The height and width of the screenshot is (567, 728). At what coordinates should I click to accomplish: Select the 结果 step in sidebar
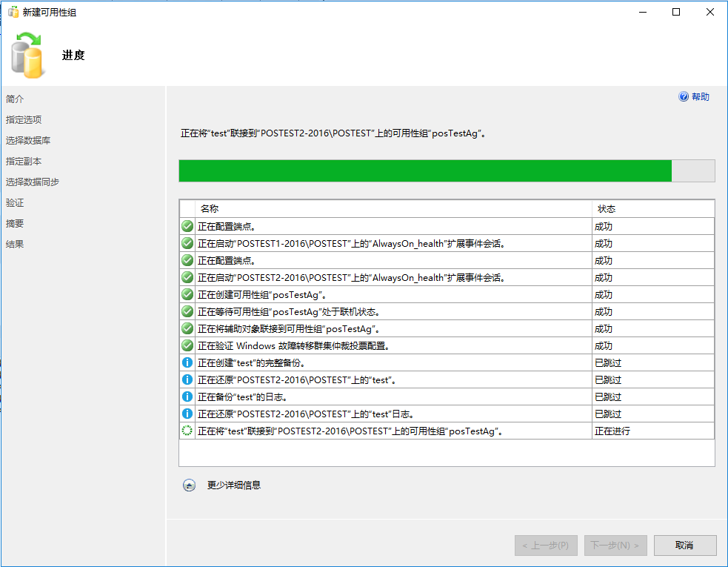pos(15,244)
